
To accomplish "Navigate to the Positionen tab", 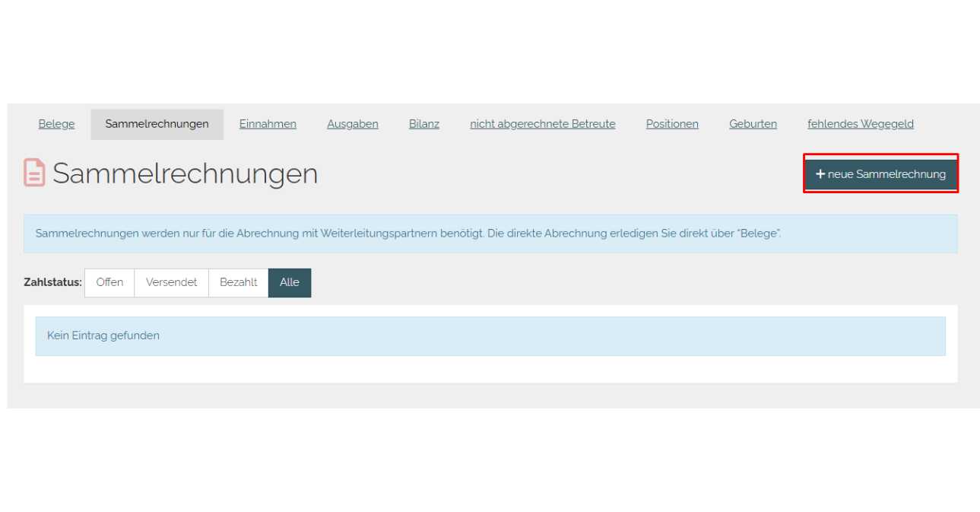I will coord(672,124).
